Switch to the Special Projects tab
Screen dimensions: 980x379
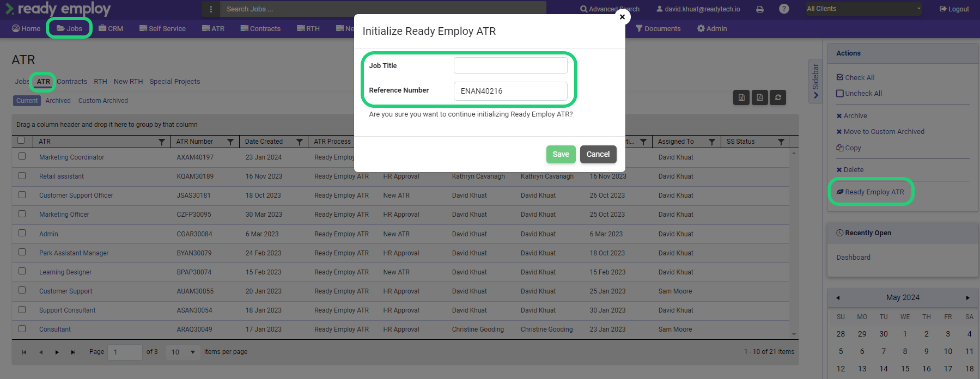175,82
